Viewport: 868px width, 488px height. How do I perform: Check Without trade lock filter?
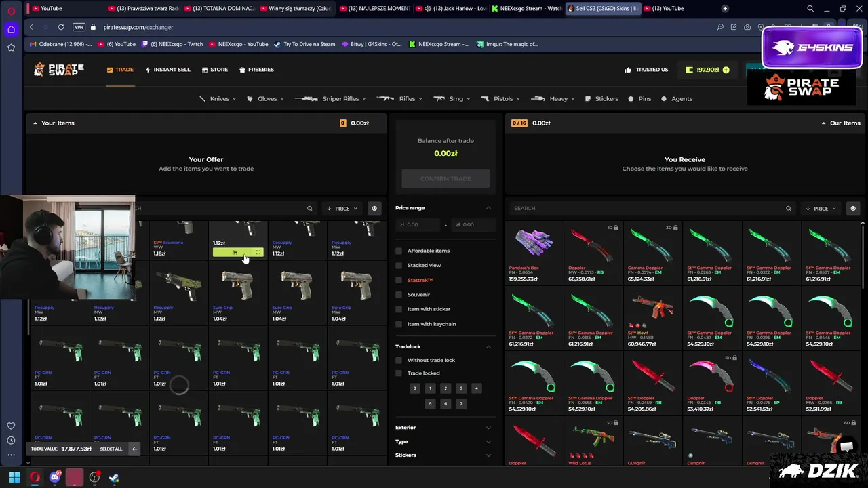coord(399,360)
